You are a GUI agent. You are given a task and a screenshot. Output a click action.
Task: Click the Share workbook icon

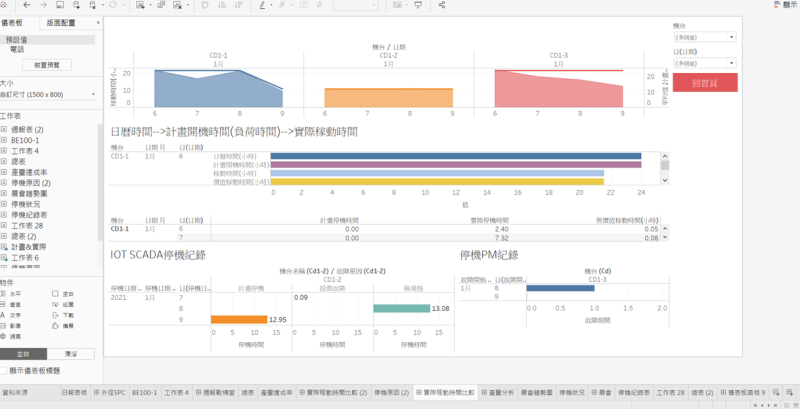(x=442, y=5)
